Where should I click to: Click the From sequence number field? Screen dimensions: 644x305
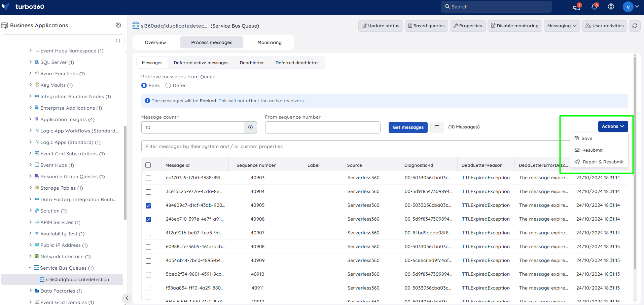coord(323,127)
